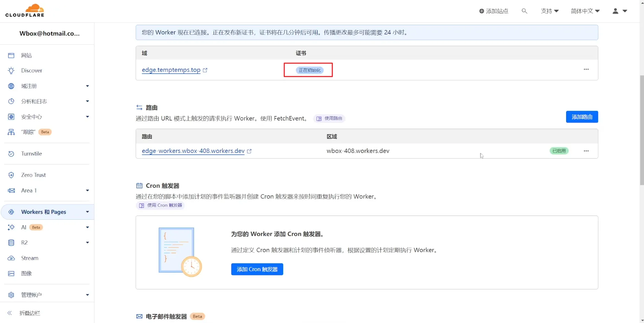Click the AI sparkle icon
Viewport: 644px width, 323px height.
(11, 227)
